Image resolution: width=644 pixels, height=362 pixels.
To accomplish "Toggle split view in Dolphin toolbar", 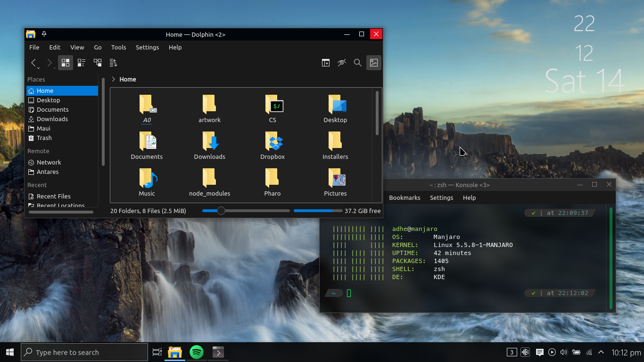I will click(x=326, y=63).
